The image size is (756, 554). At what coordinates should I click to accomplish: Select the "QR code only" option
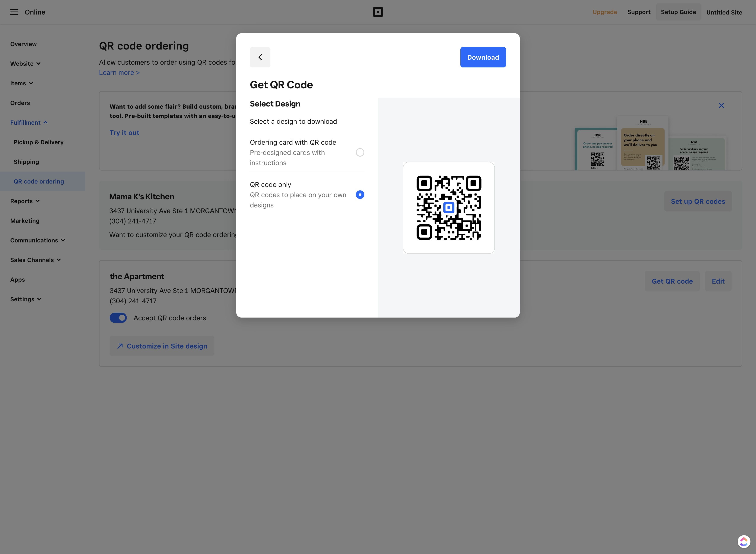[360, 194]
